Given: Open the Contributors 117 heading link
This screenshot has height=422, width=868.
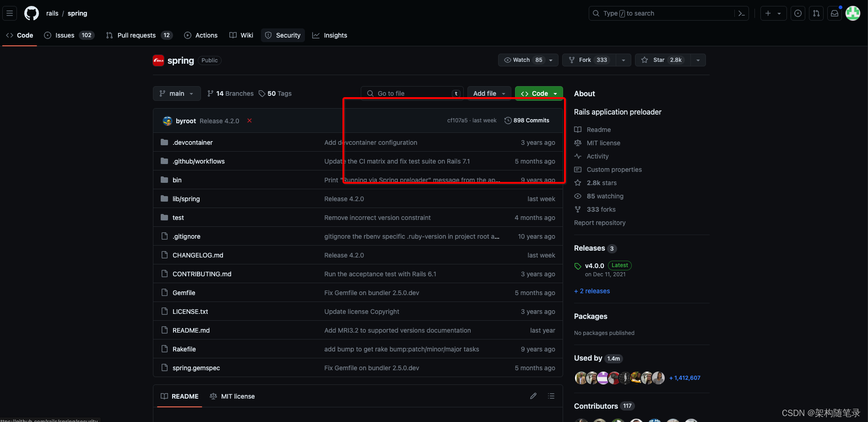Looking at the screenshot, I should [x=604, y=406].
